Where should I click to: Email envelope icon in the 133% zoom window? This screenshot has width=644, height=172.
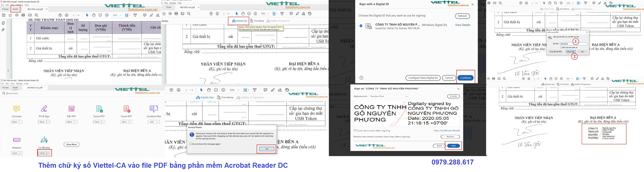tap(30, 15)
